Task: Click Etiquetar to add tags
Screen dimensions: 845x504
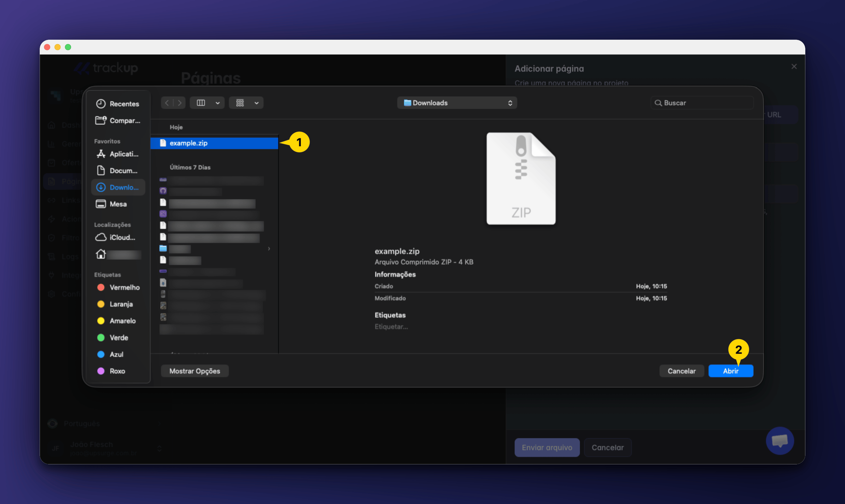Action: (x=391, y=327)
